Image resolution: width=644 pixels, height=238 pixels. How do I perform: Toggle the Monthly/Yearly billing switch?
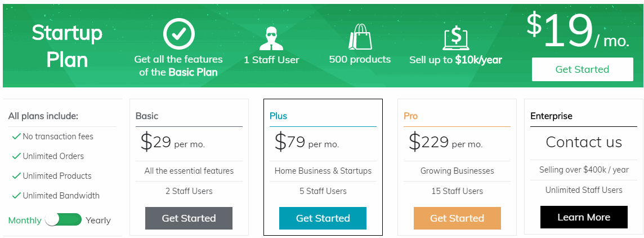point(64,220)
